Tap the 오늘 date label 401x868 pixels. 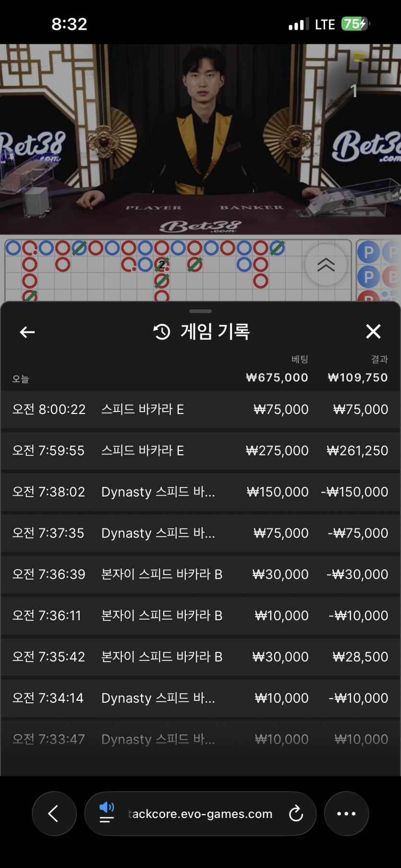[21, 379]
